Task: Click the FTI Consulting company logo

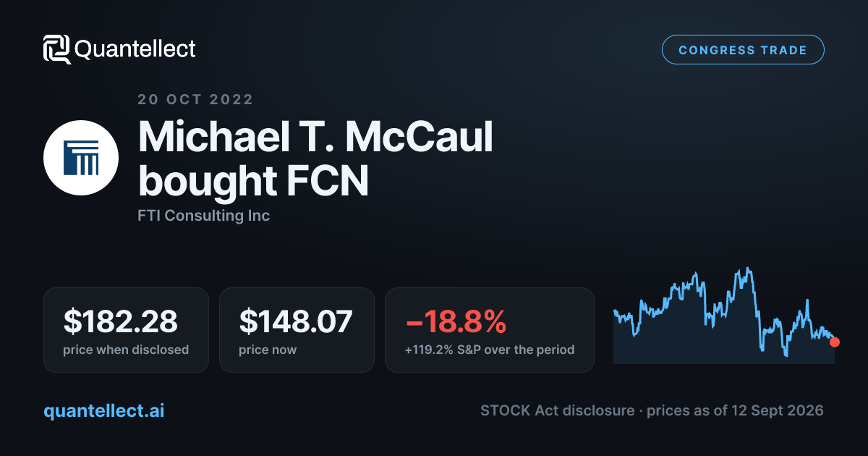Action: [81, 158]
